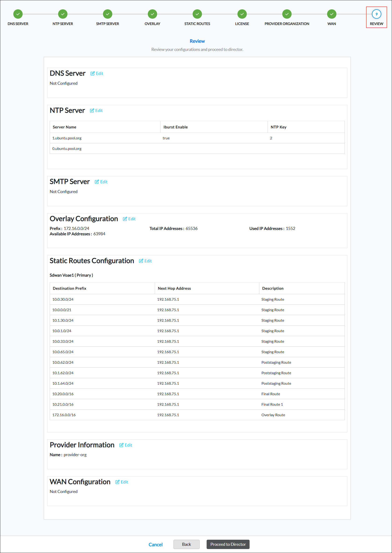Click the Overlay Configuration edit pencil icon
Image resolution: width=392 pixels, height=553 pixels.
(x=125, y=219)
